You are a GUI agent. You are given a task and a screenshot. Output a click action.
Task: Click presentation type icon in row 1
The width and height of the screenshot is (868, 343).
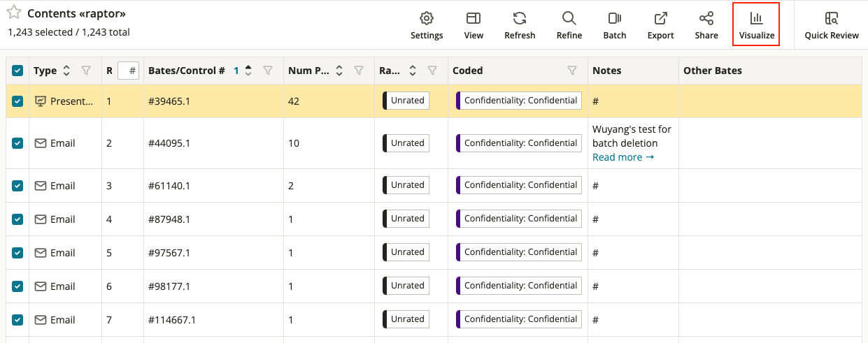coord(41,101)
